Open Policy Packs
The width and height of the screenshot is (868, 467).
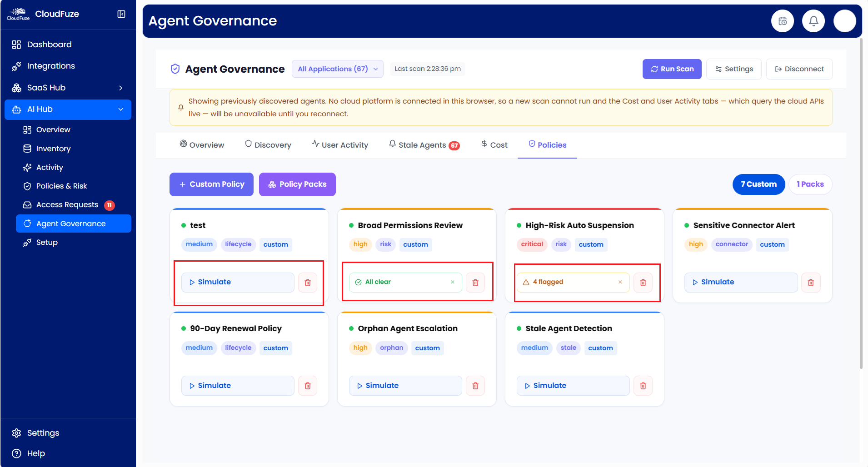297,184
